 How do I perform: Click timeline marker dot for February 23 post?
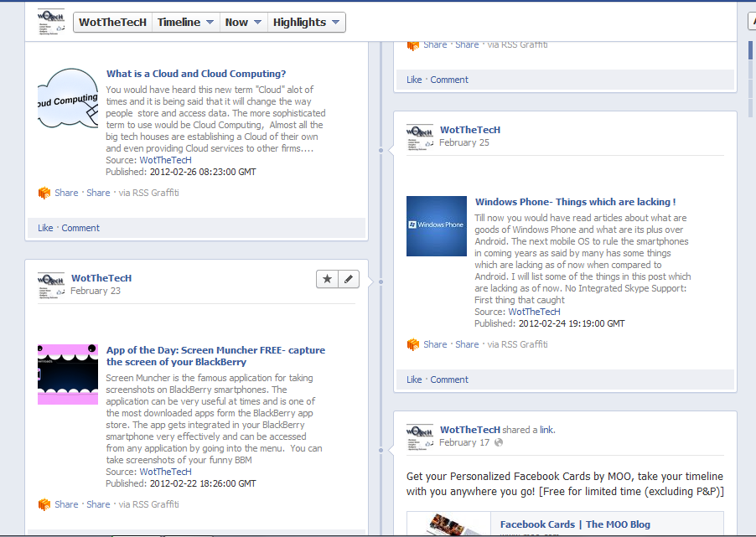coord(381,281)
